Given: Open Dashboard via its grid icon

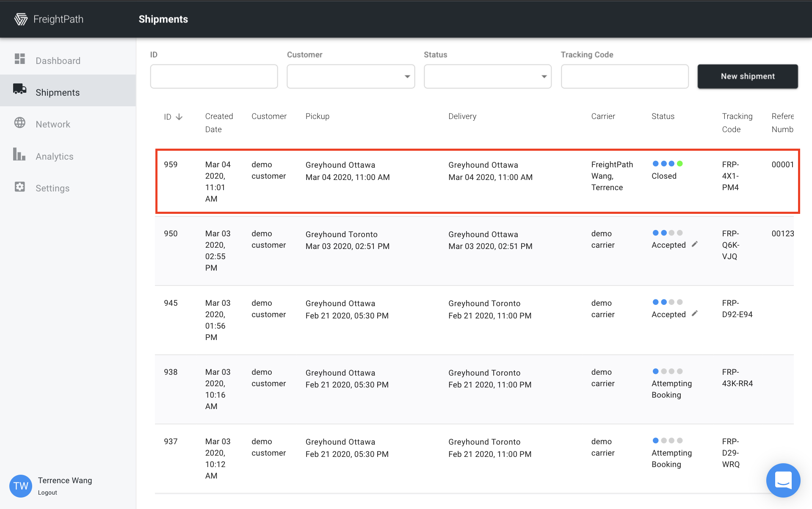Looking at the screenshot, I should (20, 59).
